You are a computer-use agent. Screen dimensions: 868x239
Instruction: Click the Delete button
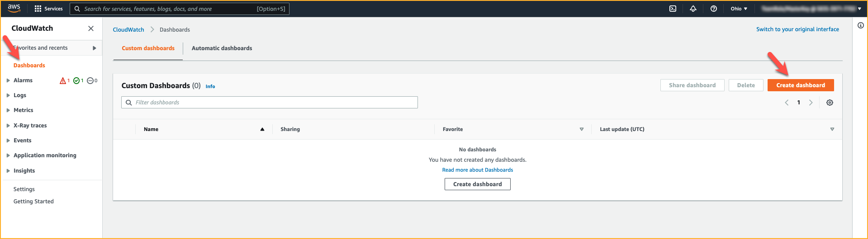click(x=746, y=85)
